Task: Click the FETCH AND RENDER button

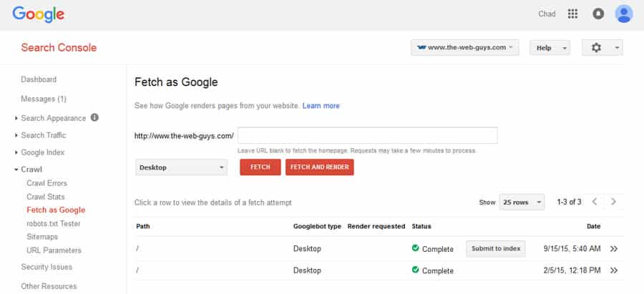Action: [320, 167]
